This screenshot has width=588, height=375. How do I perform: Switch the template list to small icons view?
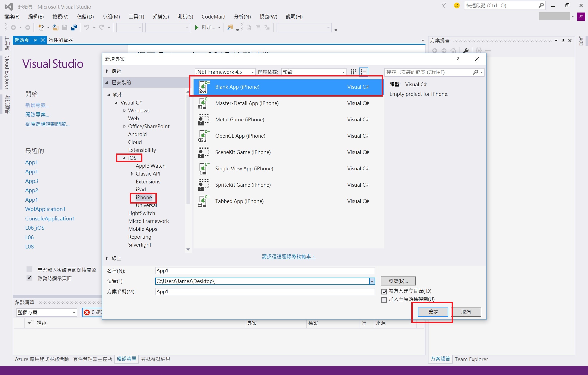pyautogui.click(x=353, y=72)
